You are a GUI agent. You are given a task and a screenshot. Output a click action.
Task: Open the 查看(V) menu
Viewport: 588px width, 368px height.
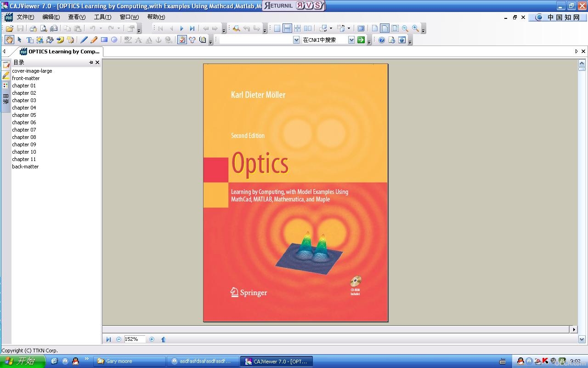77,17
